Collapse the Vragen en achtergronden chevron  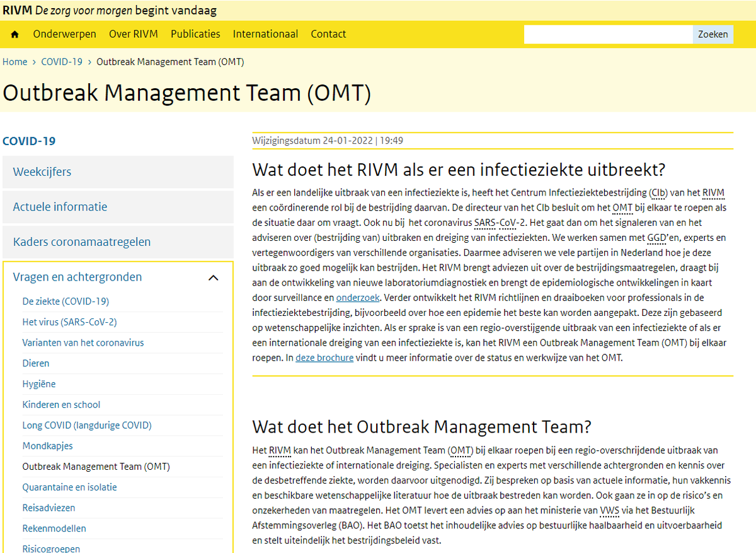pyautogui.click(x=214, y=277)
